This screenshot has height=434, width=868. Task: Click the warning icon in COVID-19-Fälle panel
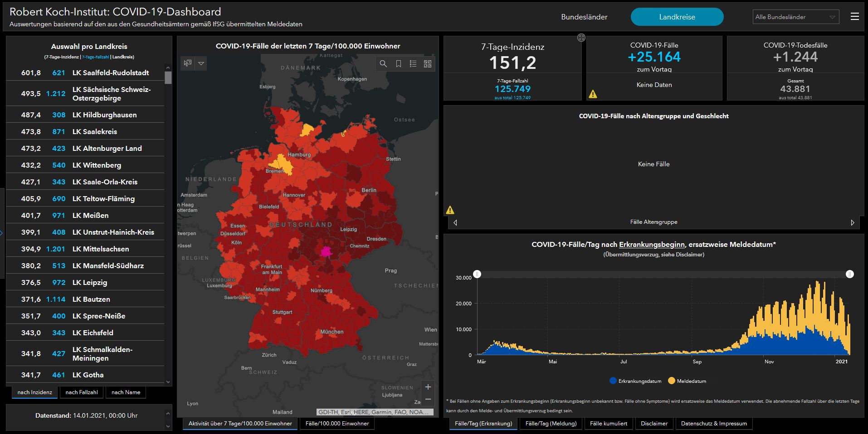[x=593, y=94]
